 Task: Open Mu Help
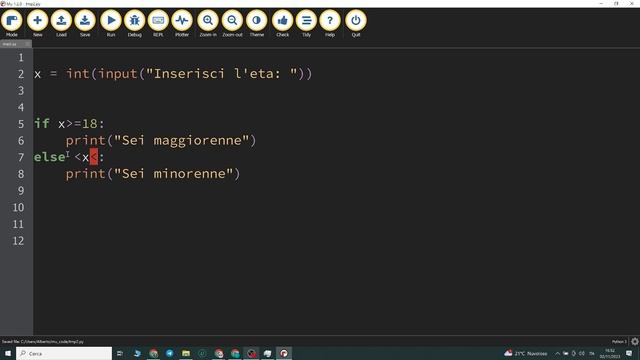pyautogui.click(x=330, y=24)
